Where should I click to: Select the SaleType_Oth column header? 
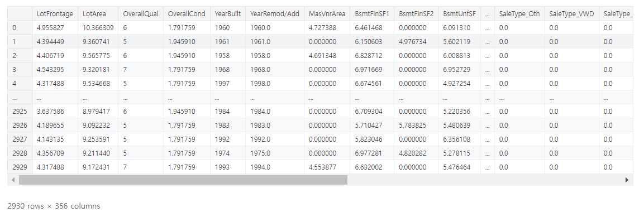[x=519, y=13]
